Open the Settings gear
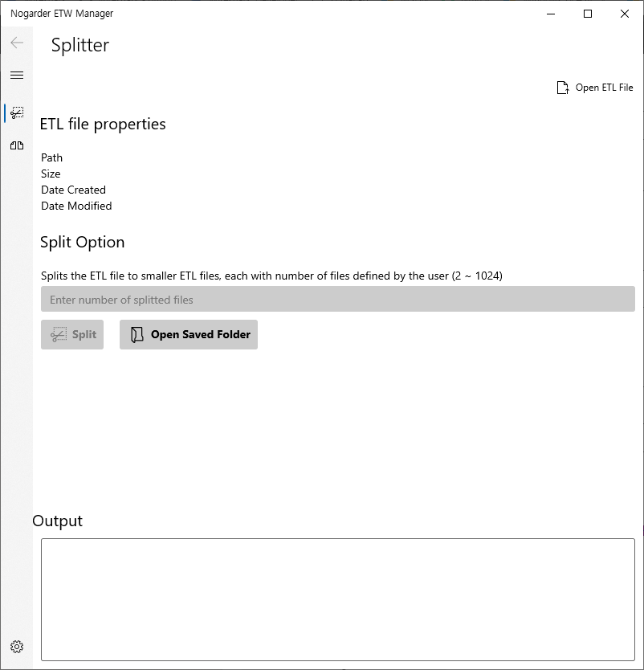644x670 pixels. (17, 647)
